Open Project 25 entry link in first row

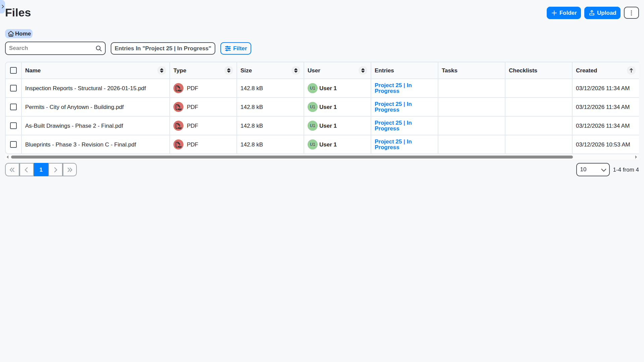(x=393, y=88)
